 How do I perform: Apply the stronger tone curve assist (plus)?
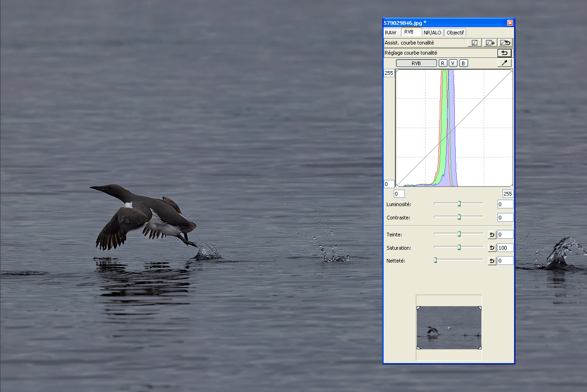[x=490, y=43]
